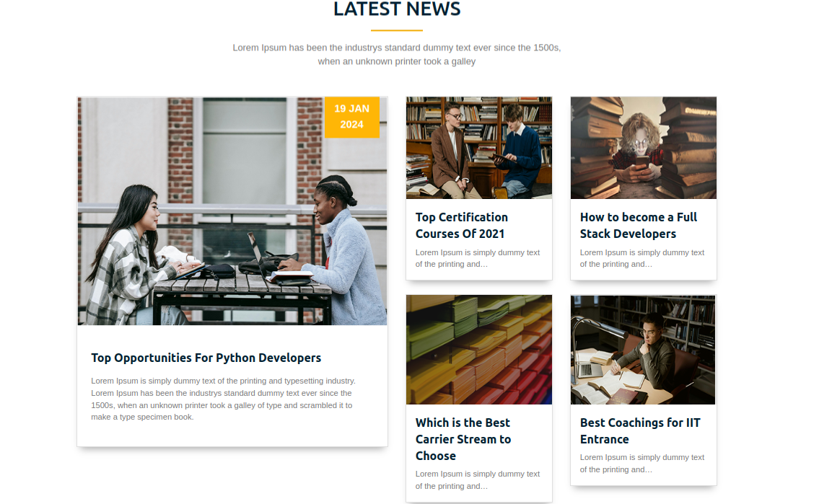
Task: Open Top Certification Courses Of 2021 title
Action: coord(462,225)
